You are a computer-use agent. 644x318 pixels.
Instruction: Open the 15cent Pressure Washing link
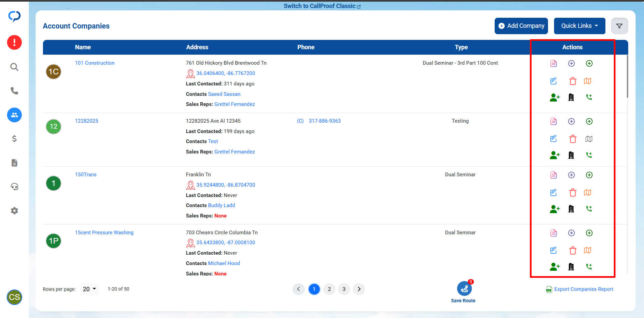[x=104, y=233]
